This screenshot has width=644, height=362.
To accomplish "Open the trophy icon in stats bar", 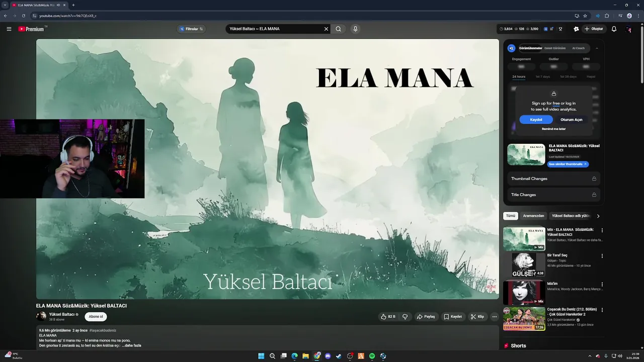I will [x=560, y=29].
